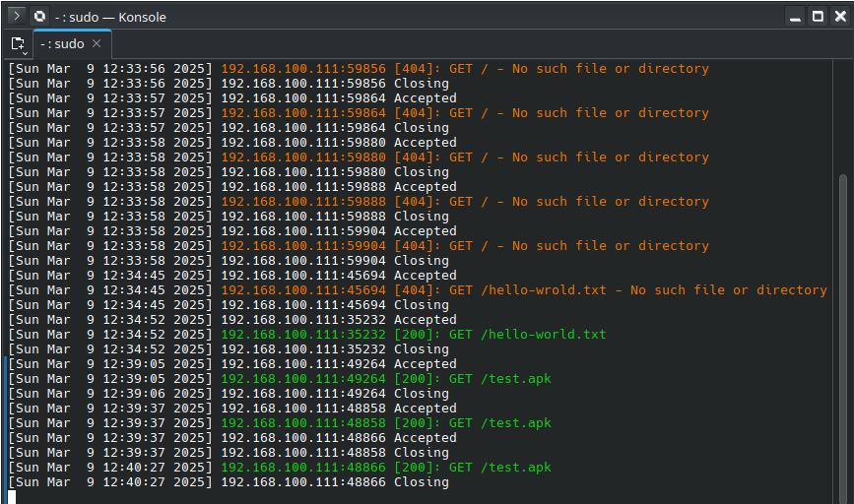This screenshot has width=854, height=504.
Task: Click the '59880 [404]: GET /' error line
Action: (x=359, y=157)
